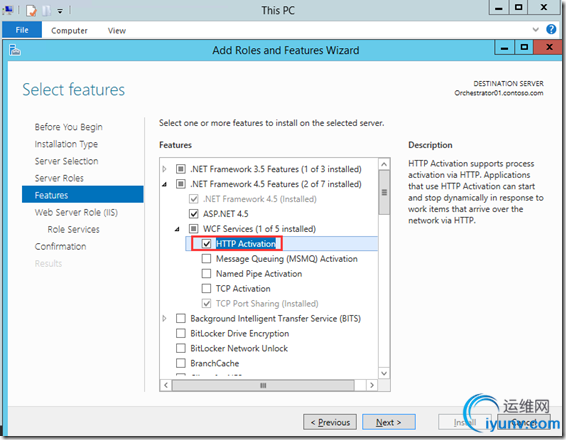Click the Previous button

(x=330, y=422)
